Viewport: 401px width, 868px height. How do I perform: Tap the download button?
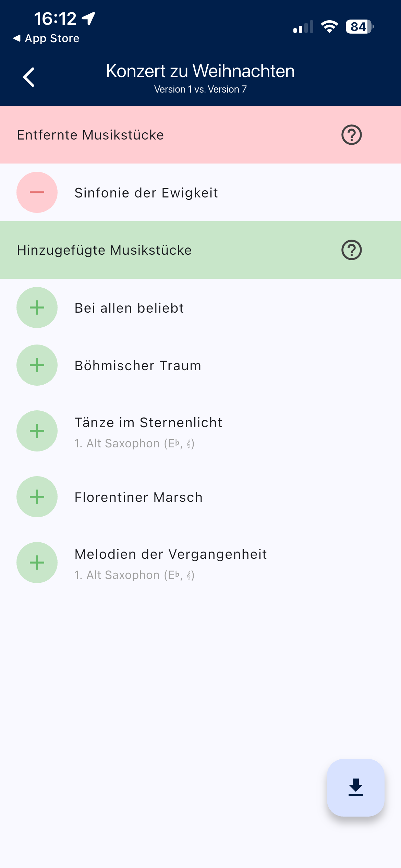coord(355,787)
